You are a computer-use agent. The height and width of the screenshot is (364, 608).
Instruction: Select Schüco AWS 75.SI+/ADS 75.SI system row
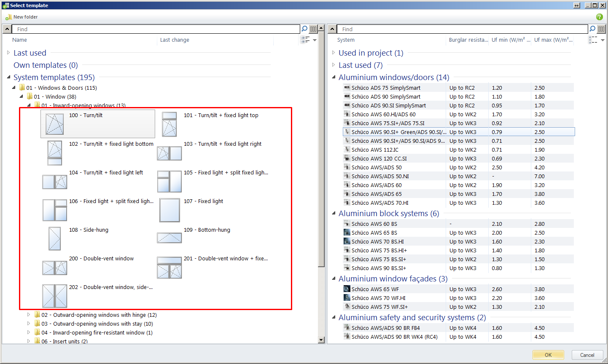(388, 123)
